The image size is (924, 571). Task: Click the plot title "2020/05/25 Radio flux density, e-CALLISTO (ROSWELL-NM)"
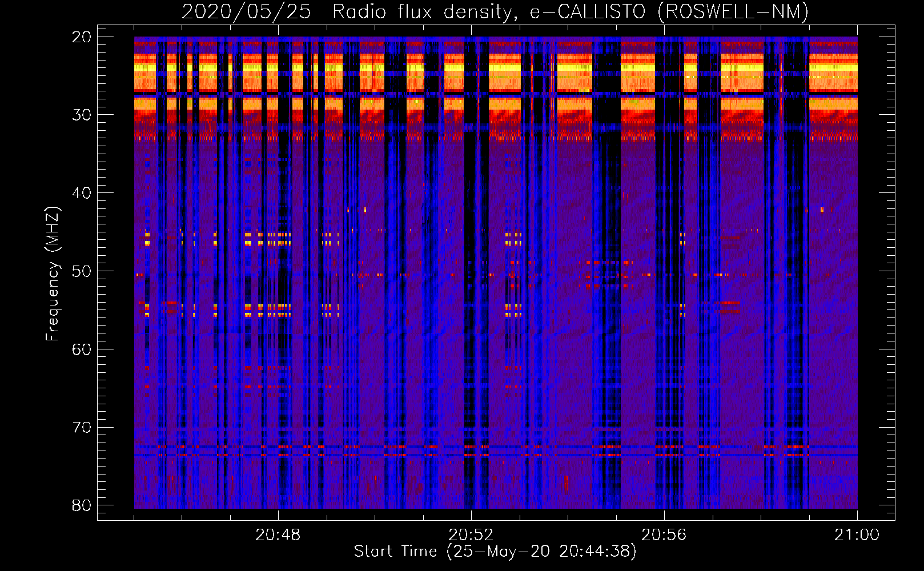tap(495, 12)
